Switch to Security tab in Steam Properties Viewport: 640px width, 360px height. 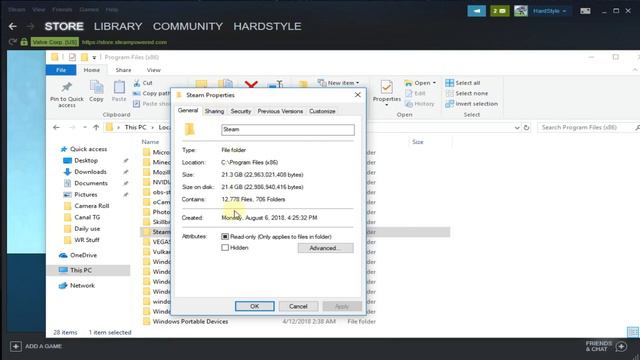click(x=241, y=111)
